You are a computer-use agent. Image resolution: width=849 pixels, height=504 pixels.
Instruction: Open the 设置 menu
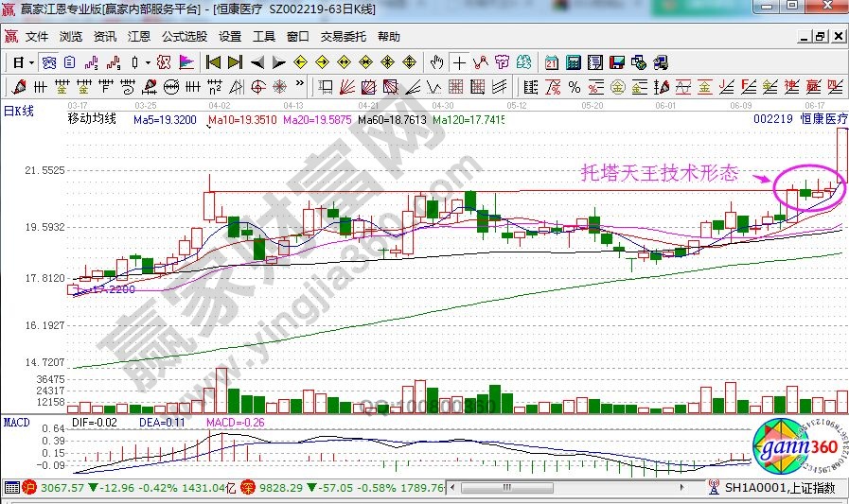pyautogui.click(x=230, y=36)
